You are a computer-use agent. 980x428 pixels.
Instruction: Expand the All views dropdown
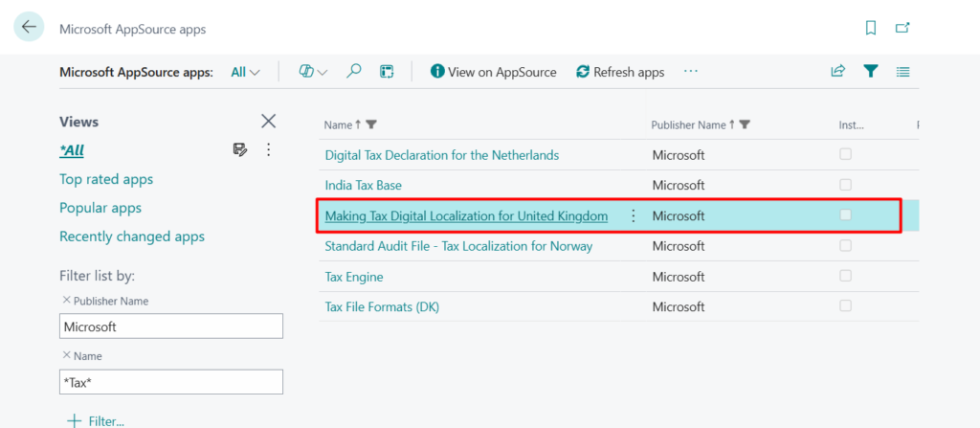point(246,72)
